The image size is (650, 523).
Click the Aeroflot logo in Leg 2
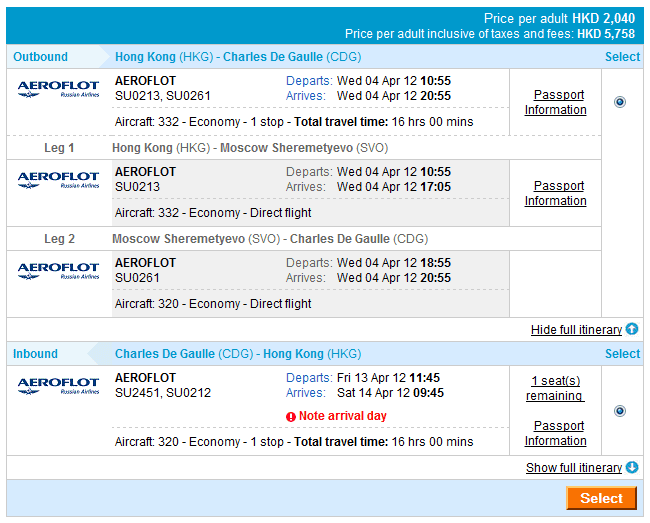tap(58, 271)
